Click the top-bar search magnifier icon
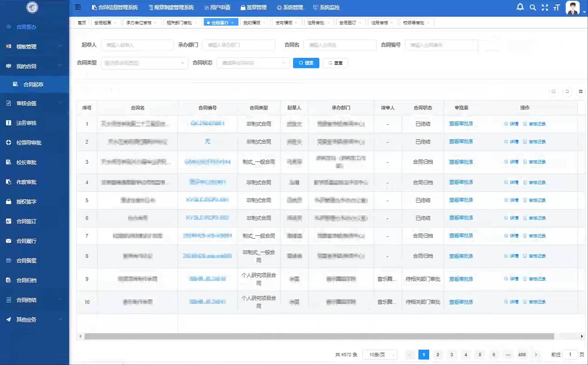 click(533, 7)
